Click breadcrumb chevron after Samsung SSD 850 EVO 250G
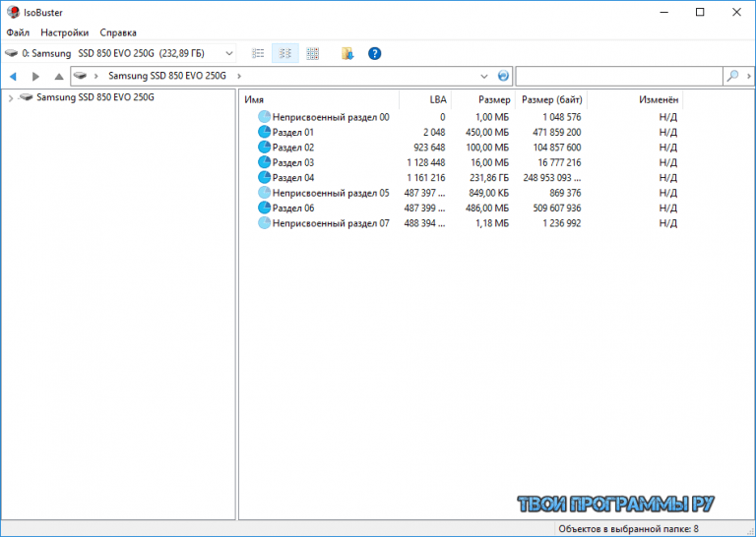Viewport: 756px width, 537px height. pyautogui.click(x=239, y=76)
